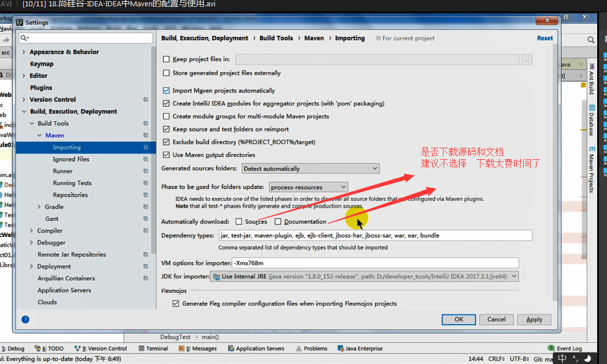Toggle Exclude build directory checkbox
Image resolution: width=607 pixels, height=364 pixels.
pos(166,142)
